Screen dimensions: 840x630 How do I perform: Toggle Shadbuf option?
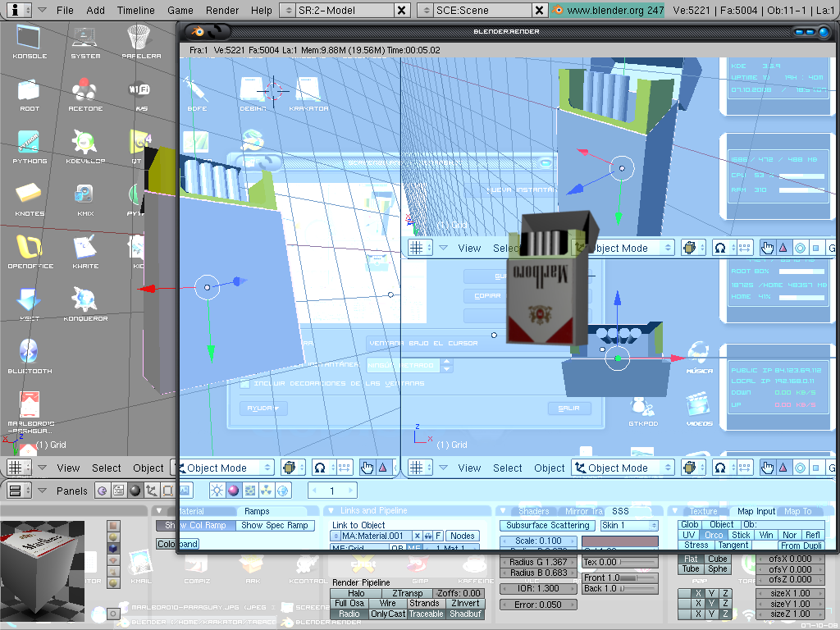point(465,614)
